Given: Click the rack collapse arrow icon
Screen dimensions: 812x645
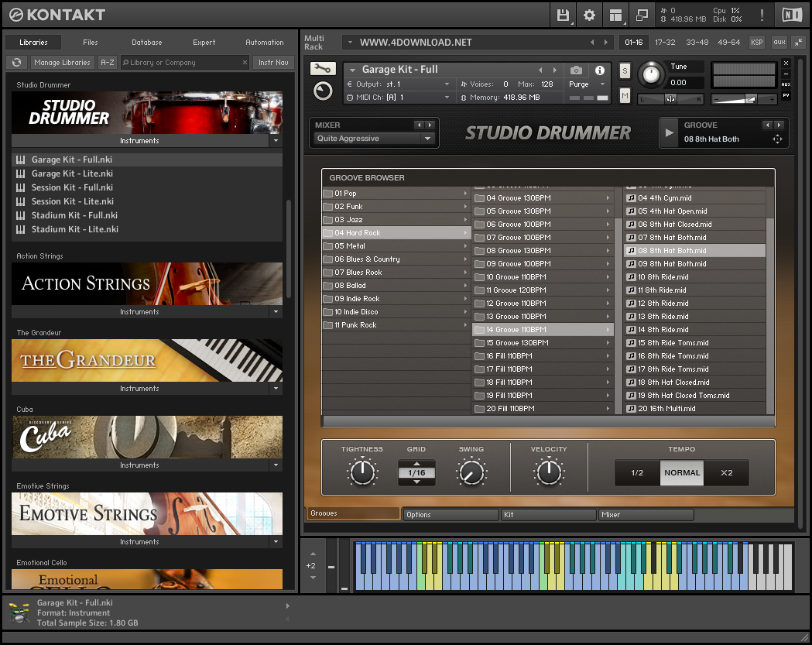Looking at the screenshot, I should coord(799,42).
